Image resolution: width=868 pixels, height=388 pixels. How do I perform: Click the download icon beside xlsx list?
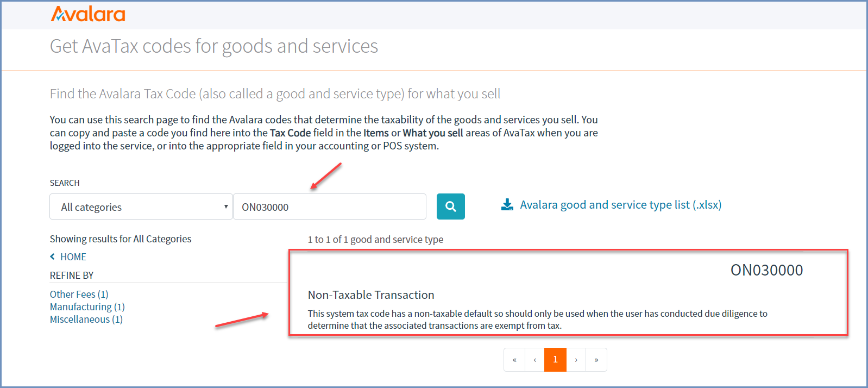click(x=507, y=205)
